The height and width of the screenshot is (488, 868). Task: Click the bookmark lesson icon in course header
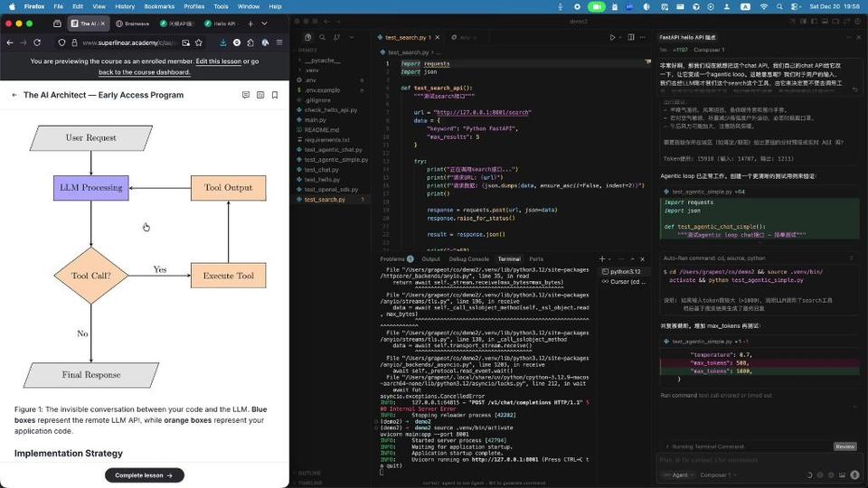(275, 95)
